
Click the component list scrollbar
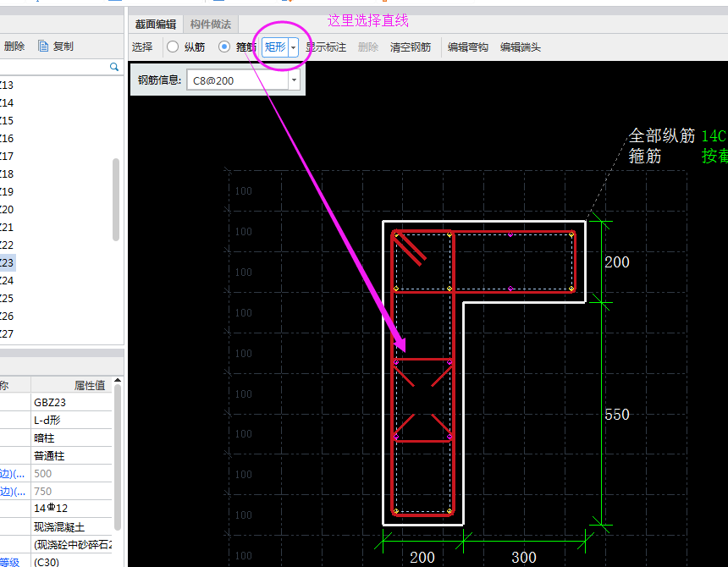point(116,200)
